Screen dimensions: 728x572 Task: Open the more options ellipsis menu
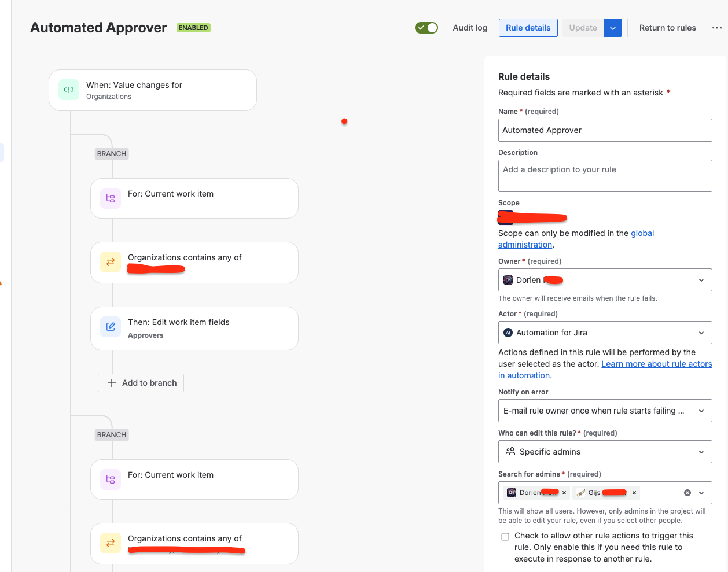point(716,28)
